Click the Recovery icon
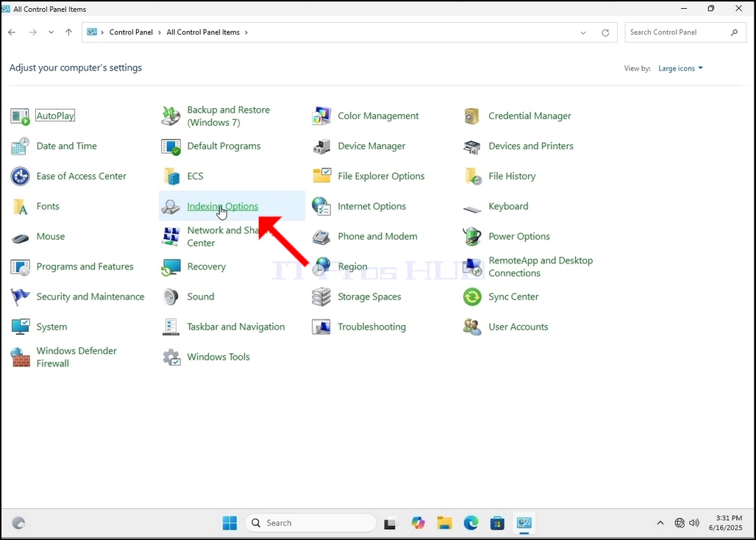 171,266
